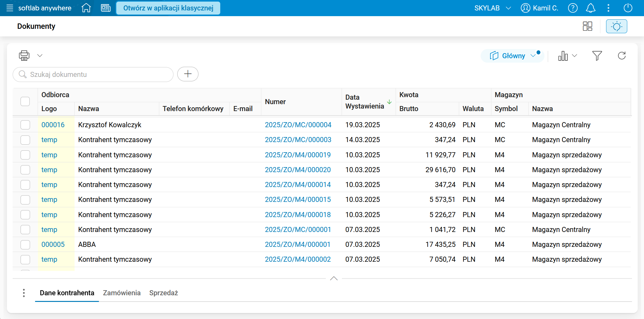Tick the checkbox for ABBA row
Image resolution: width=644 pixels, height=319 pixels.
[x=25, y=245]
